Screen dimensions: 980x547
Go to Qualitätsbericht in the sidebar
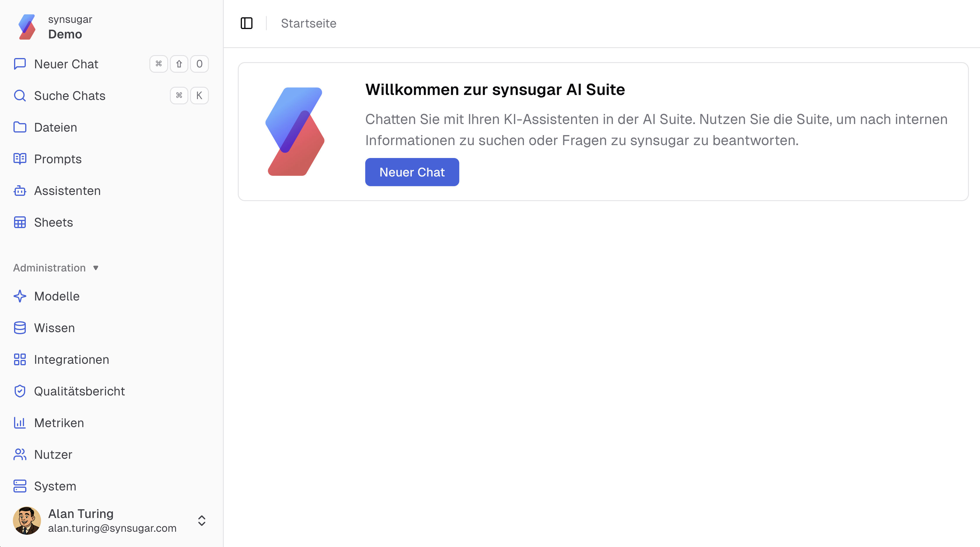coord(79,391)
